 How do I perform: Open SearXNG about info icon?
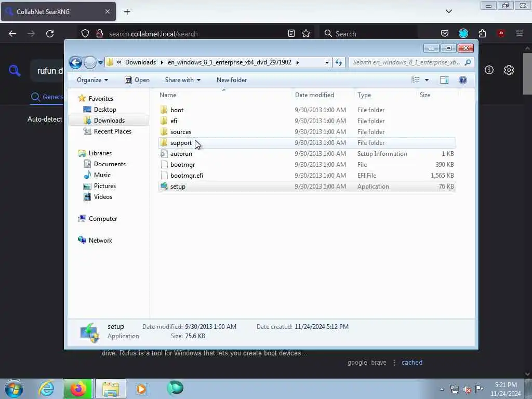click(x=489, y=70)
